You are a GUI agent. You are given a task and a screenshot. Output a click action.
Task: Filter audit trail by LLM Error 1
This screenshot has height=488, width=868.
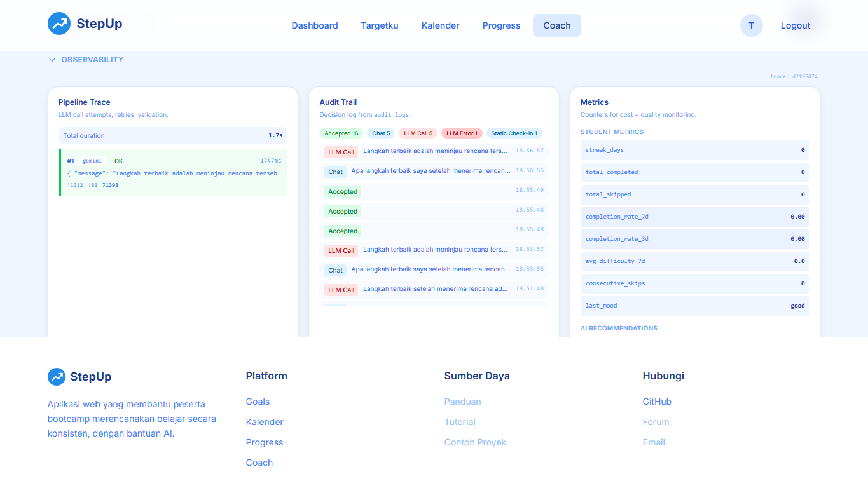pyautogui.click(x=462, y=133)
